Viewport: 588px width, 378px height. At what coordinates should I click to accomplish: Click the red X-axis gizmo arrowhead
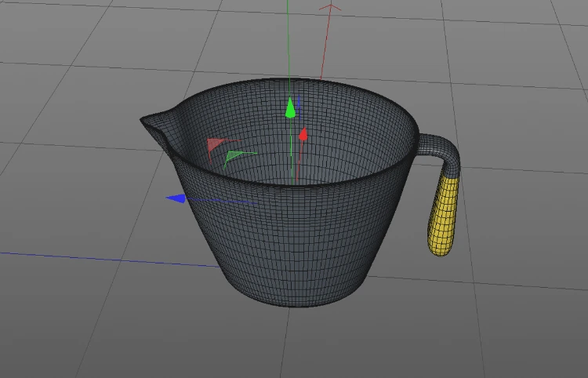tap(303, 136)
